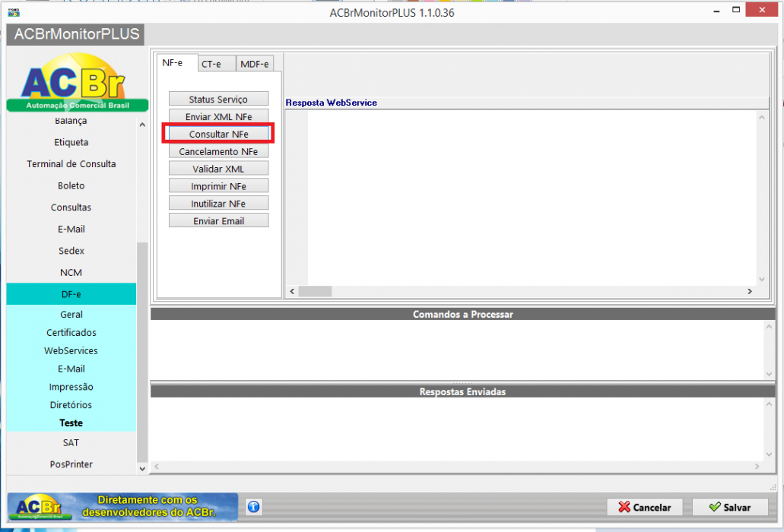Open Impressão under DF-e
The image size is (784, 532).
pyautogui.click(x=71, y=387)
